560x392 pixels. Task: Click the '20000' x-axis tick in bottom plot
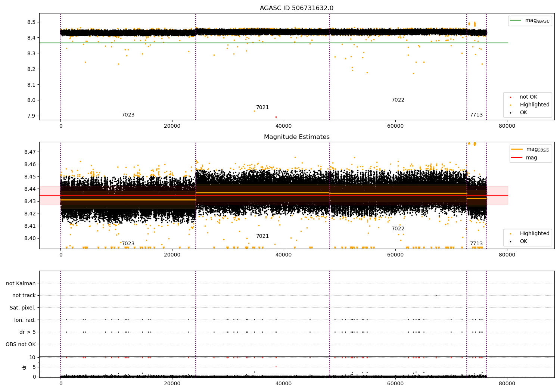172,384
